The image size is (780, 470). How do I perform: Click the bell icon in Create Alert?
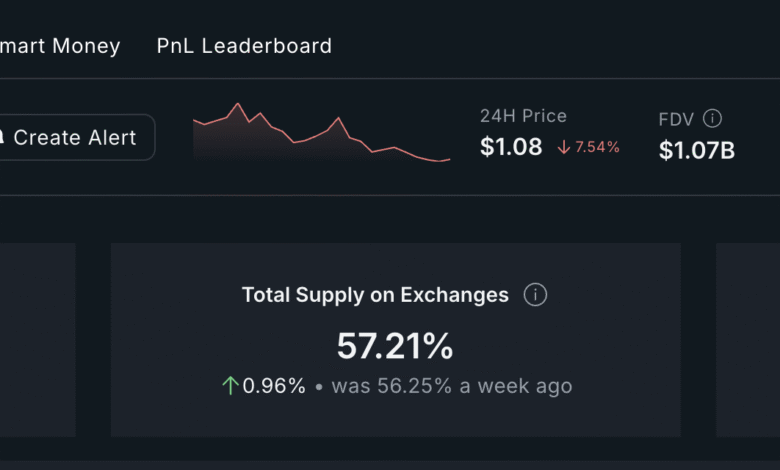2,137
